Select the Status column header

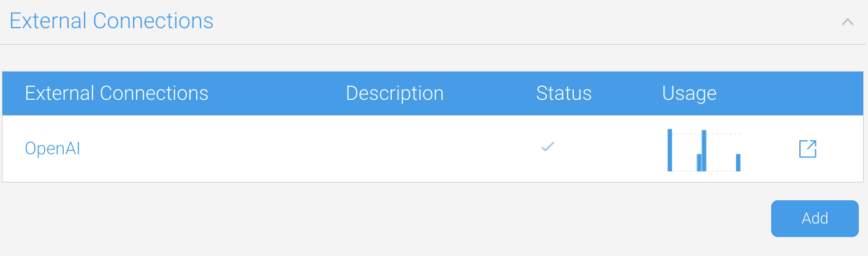tap(564, 93)
